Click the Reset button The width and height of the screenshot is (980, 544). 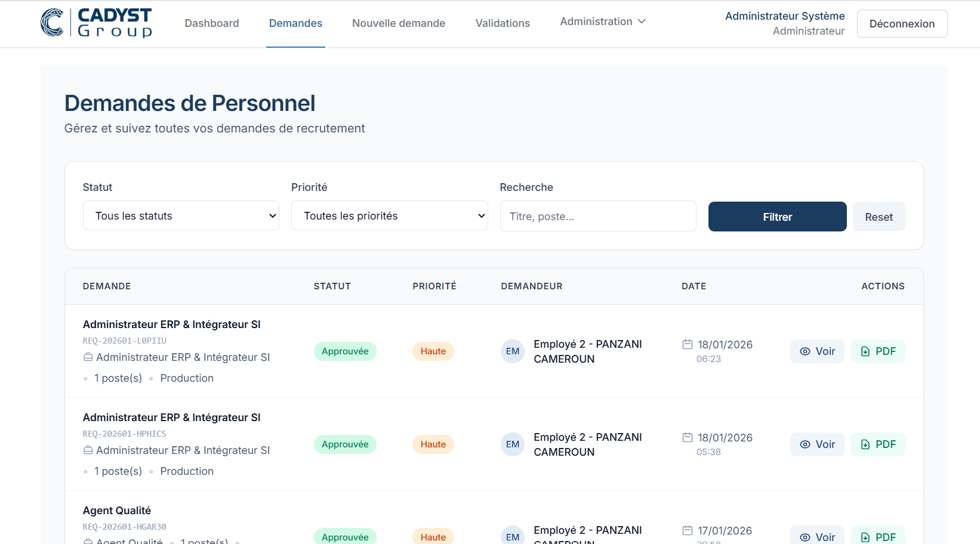879,217
